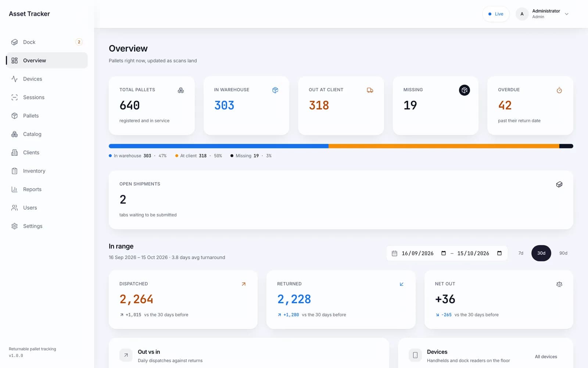
Task: Click the Sessions scan icon
Action: [14, 97]
